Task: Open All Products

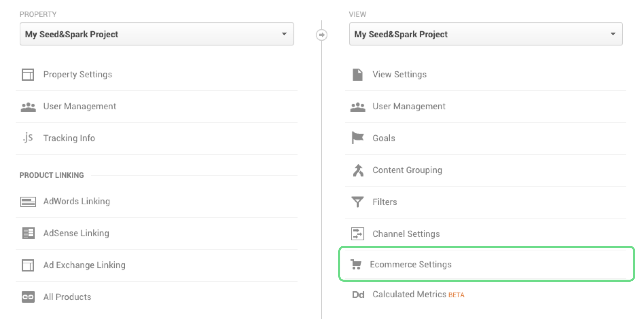Action: point(67,297)
